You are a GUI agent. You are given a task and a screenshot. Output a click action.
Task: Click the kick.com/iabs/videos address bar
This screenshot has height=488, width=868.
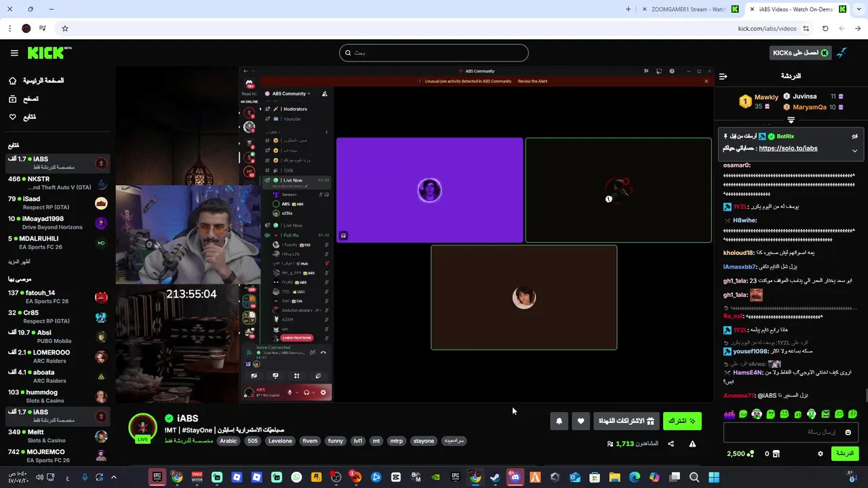pyautogui.click(x=767, y=28)
